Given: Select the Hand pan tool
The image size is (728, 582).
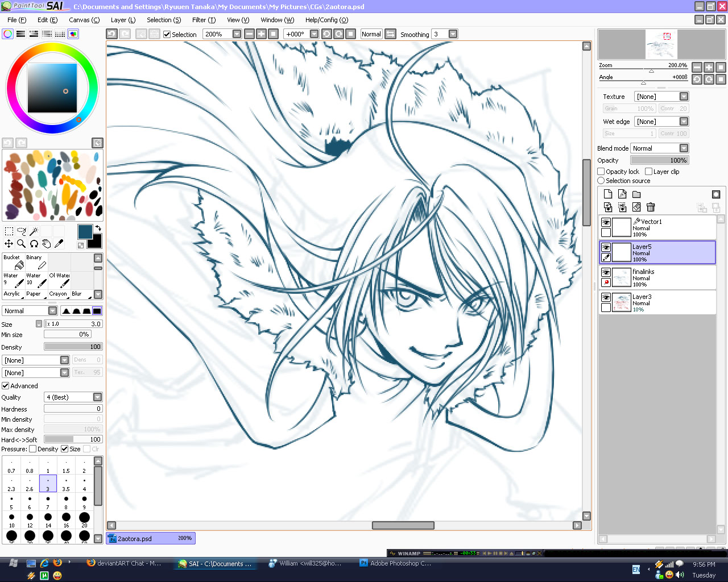Looking at the screenshot, I should click(47, 244).
